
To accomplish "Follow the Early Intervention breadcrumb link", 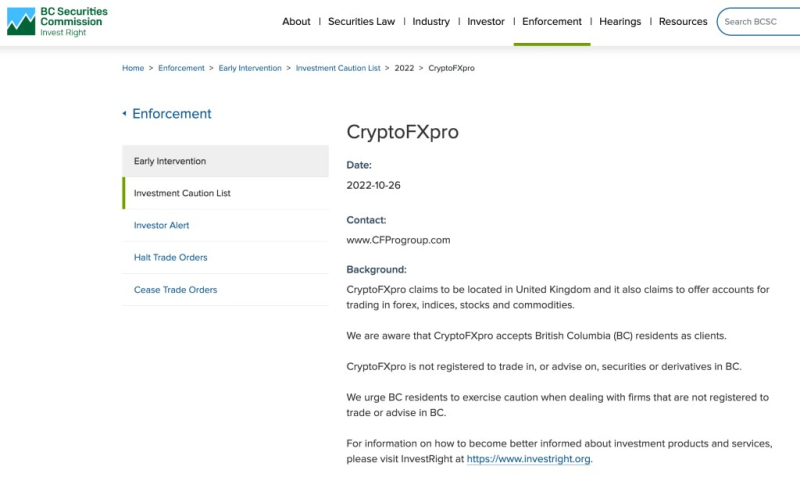I will point(250,68).
